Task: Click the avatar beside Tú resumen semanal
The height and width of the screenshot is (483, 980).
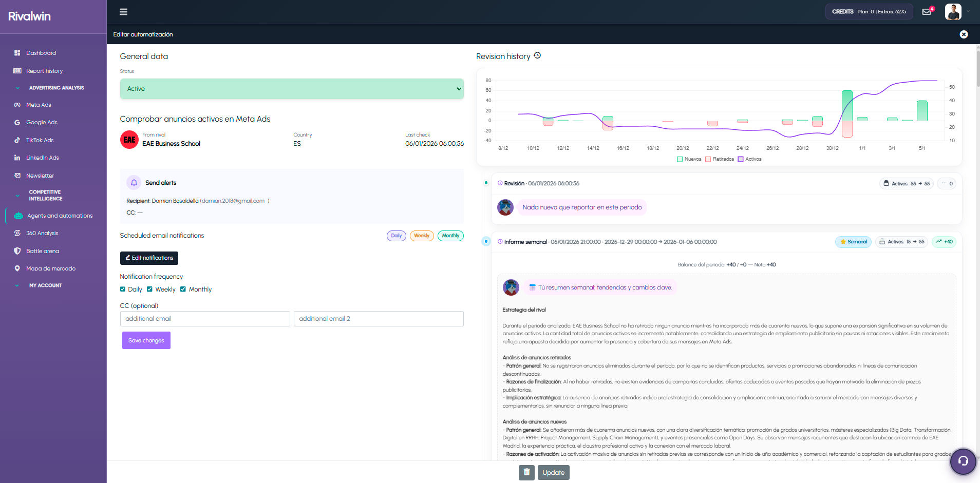Action: (511, 287)
